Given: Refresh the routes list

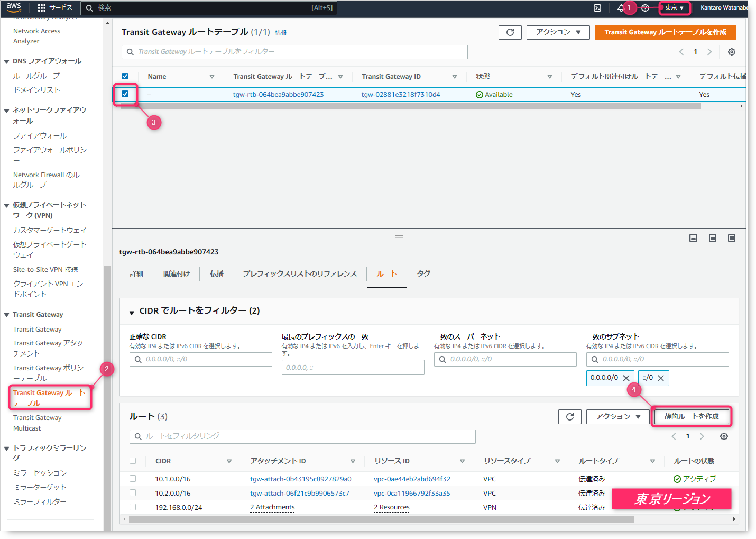Looking at the screenshot, I should pyautogui.click(x=570, y=417).
